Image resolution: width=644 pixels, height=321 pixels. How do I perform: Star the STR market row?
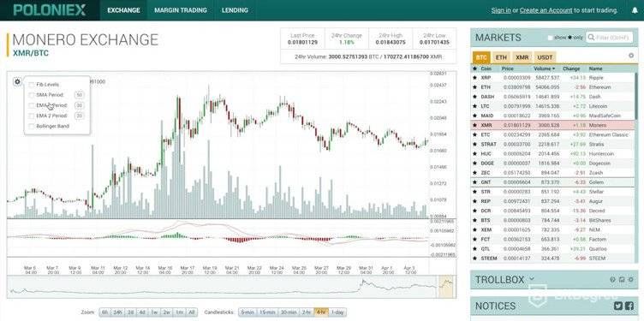pos(474,192)
